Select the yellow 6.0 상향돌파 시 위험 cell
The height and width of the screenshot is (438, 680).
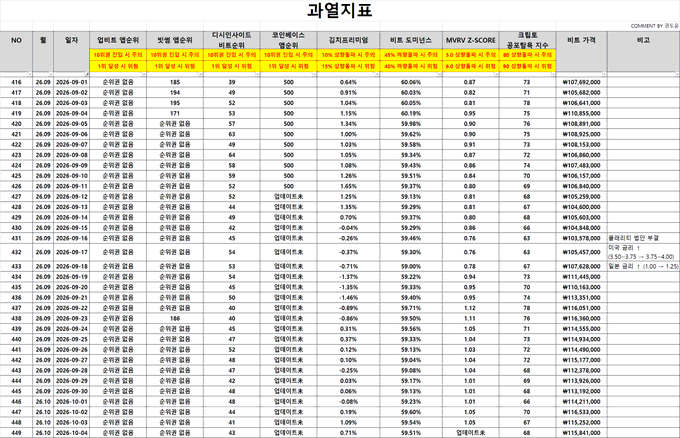point(471,66)
